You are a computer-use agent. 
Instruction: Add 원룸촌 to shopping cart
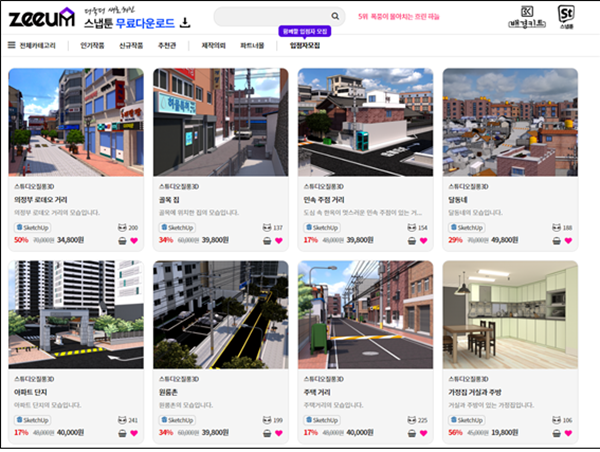coord(266,433)
